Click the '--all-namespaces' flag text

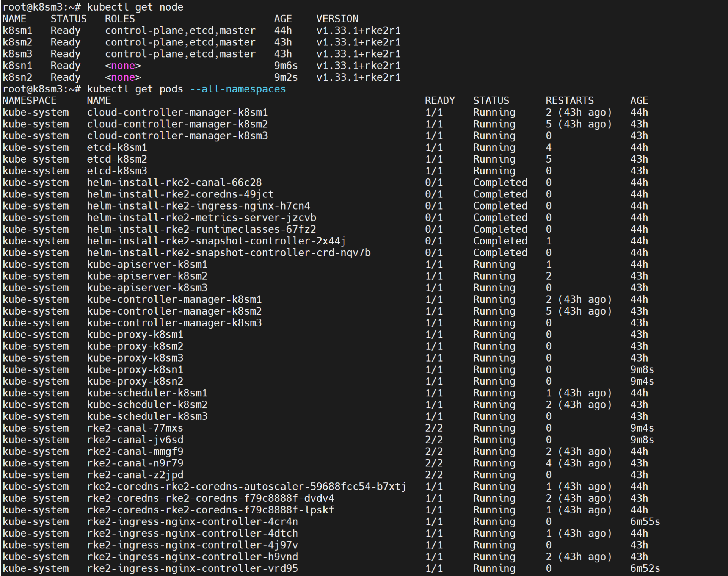point(237,89)
